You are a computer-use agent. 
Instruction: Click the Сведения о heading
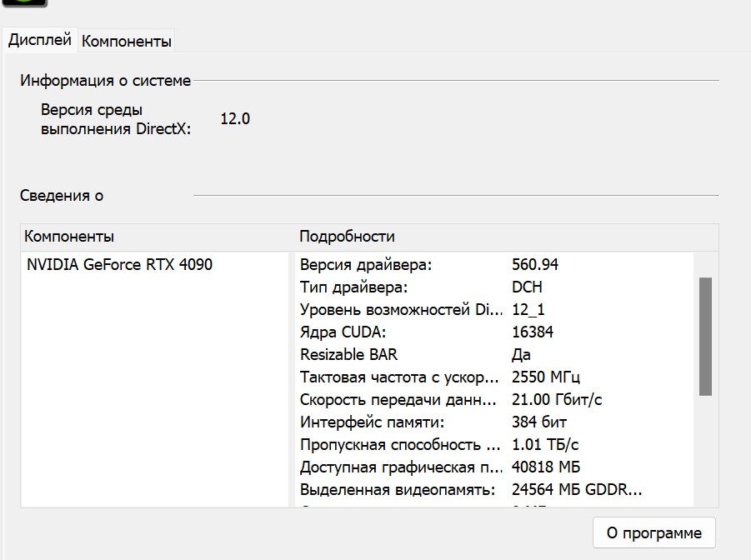[x=62, y=196]
